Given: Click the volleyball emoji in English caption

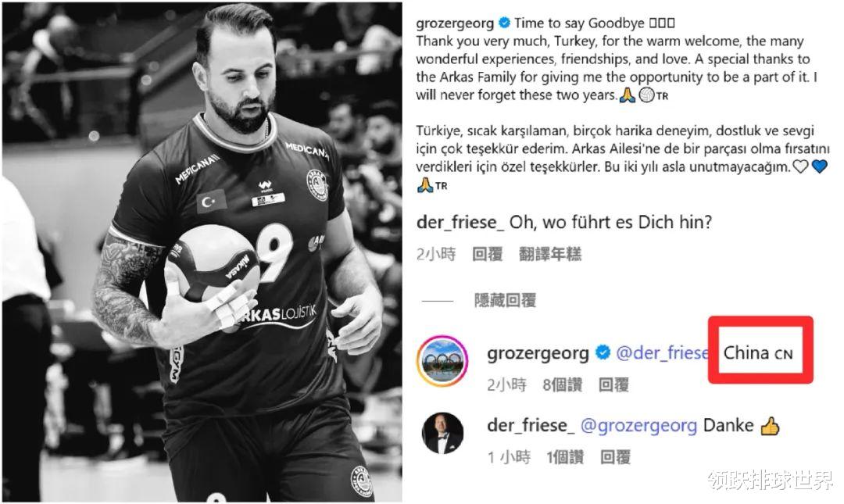Looking at the screenshot, I should [x=646, y=95].
